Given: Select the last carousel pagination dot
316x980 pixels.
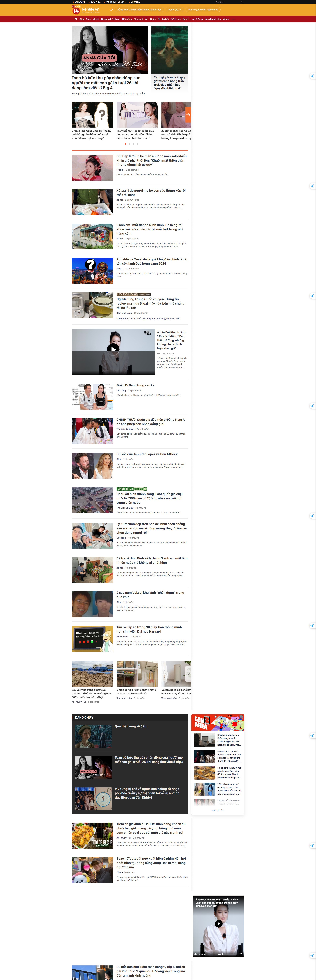Looking at the screenshot, I should [x=138, y=144].
